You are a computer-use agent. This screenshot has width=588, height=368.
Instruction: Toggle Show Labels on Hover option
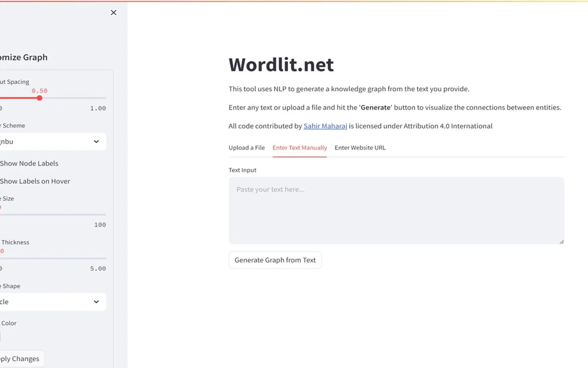pos(35,181)
